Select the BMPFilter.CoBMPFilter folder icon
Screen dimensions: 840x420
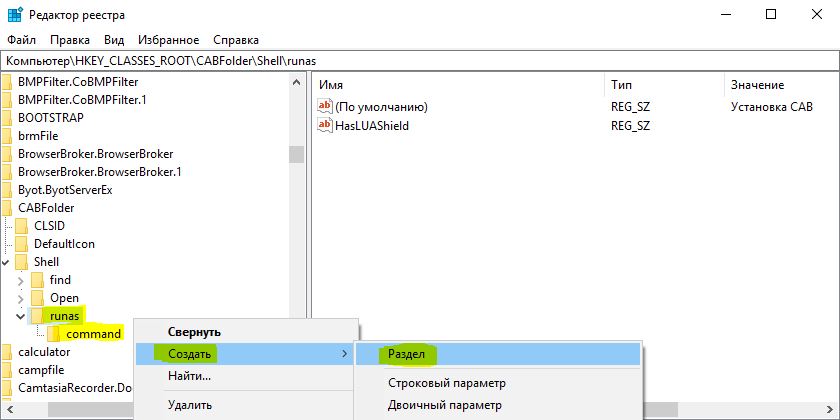tap(6, 82)
